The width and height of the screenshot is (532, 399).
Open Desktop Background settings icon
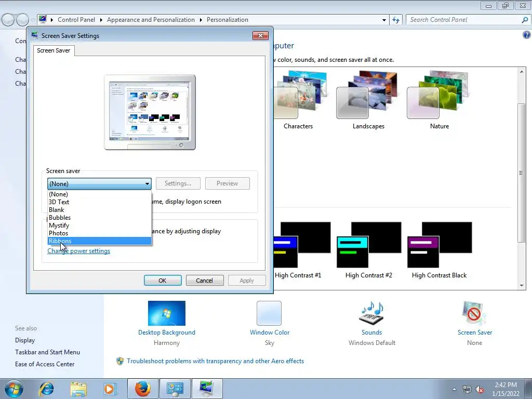coord(167,313)
